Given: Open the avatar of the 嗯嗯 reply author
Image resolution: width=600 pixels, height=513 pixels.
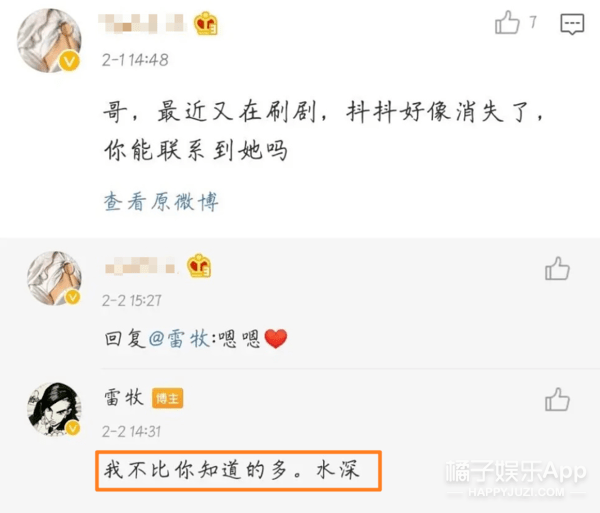Looking at the screenshot, I should (x=54, y=278).
